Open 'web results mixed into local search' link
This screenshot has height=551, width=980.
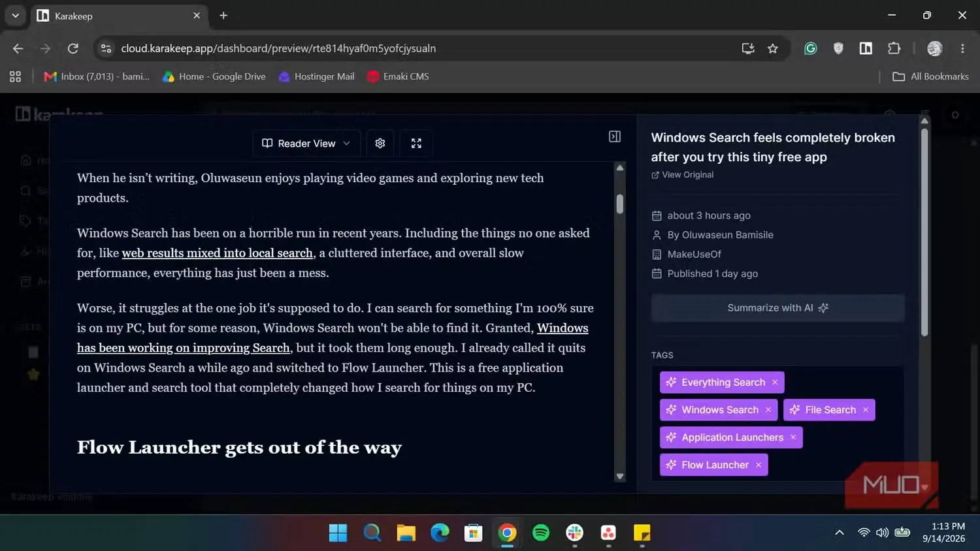click(218, 253)
